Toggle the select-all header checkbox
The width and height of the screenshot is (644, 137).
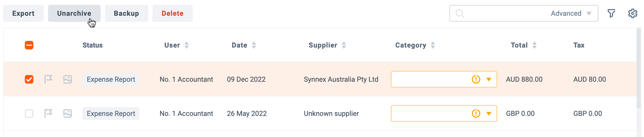click(29, 45)
